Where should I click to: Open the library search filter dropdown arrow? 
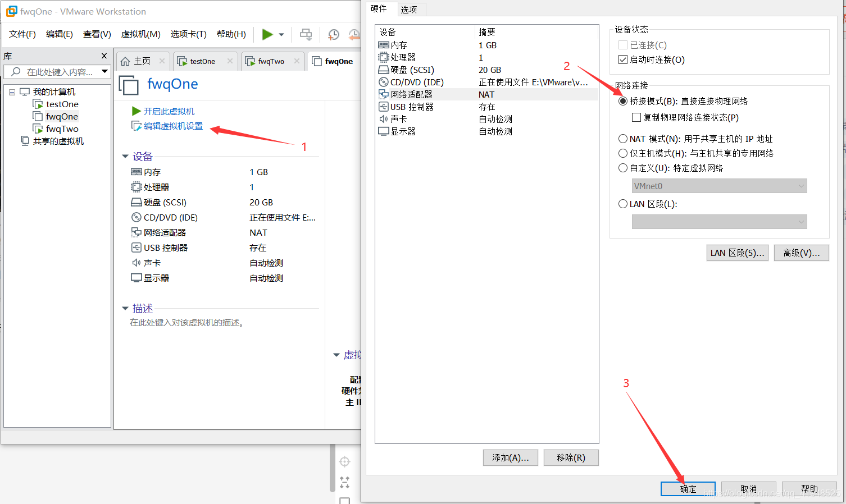click(104, 71)
